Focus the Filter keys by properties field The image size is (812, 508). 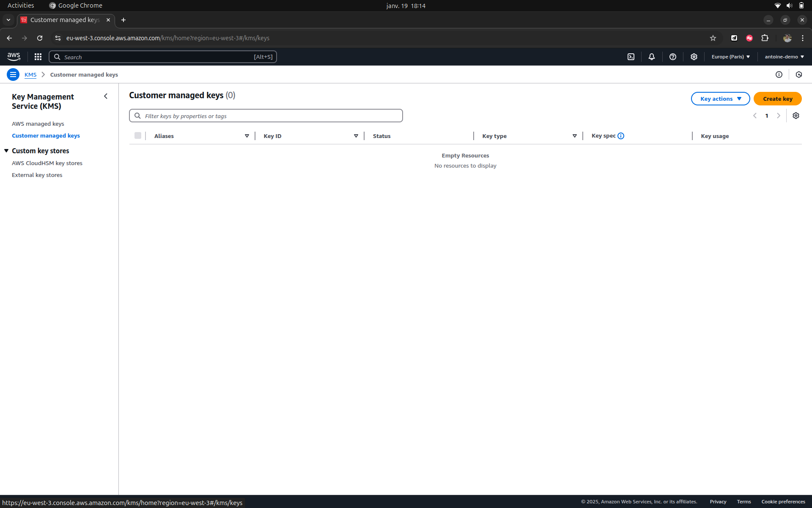[x=271, y=116]
